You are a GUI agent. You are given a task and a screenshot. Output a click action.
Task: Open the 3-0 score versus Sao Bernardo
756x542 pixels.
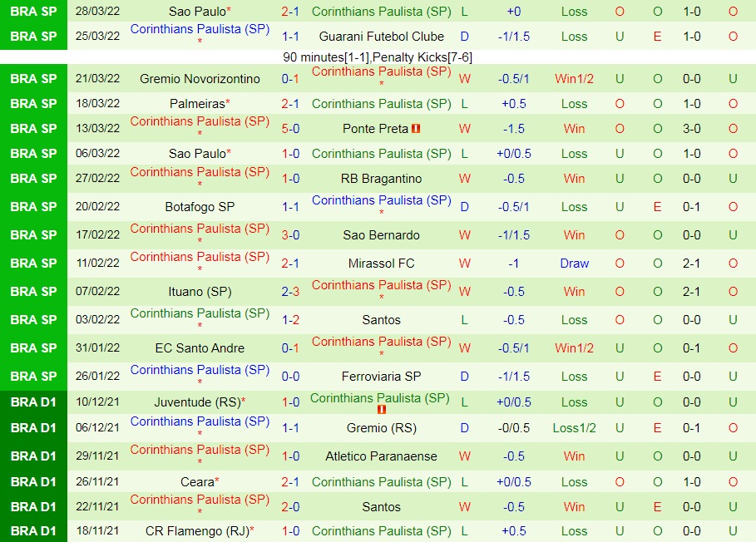point(290,235)
